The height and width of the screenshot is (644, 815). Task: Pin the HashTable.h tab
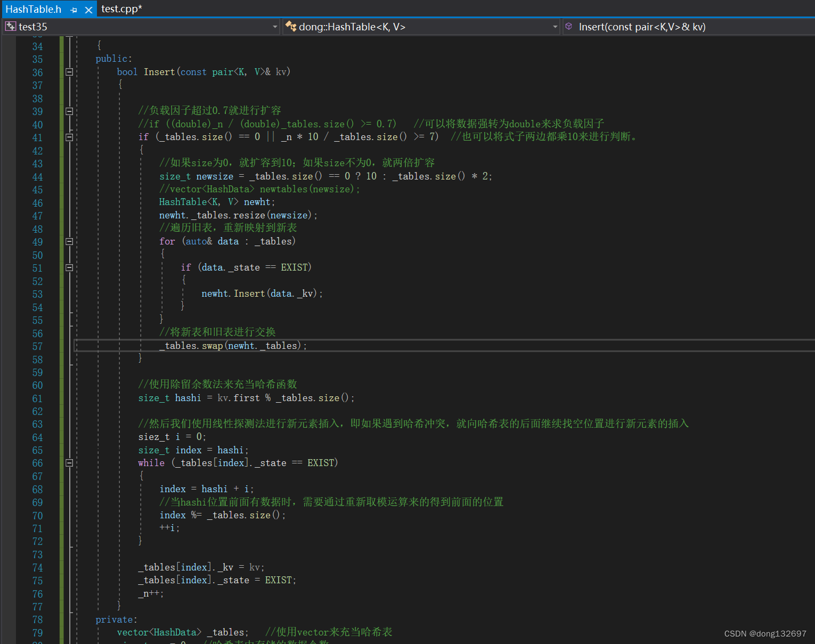tap(74, 10)
